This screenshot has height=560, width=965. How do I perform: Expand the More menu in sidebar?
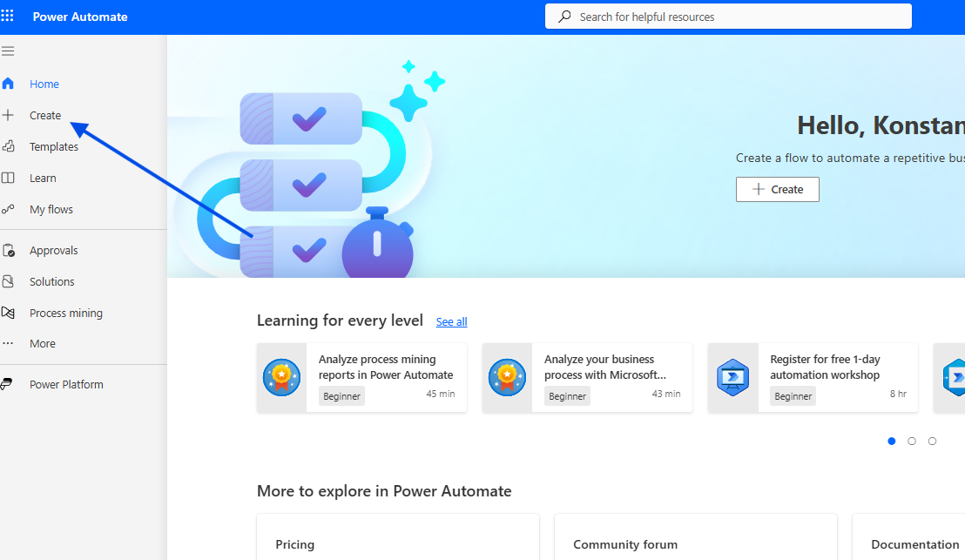pyautogui.click(x=42, y=344)
